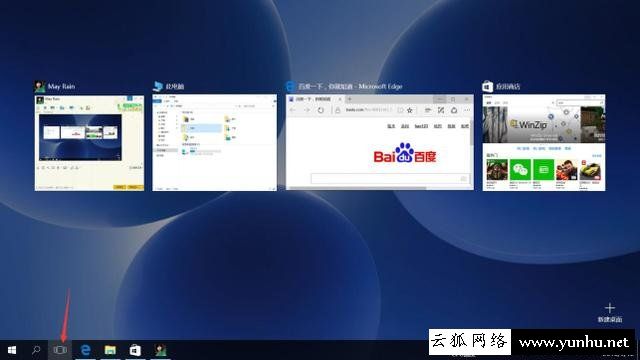
Task: Select the File Explorer window thumbnail
Action: (x=214, y=142)
